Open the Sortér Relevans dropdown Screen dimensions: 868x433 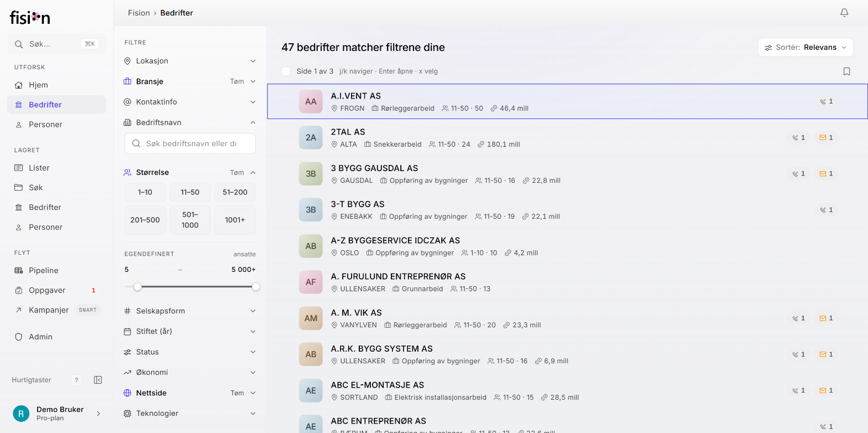click(805, 48)
